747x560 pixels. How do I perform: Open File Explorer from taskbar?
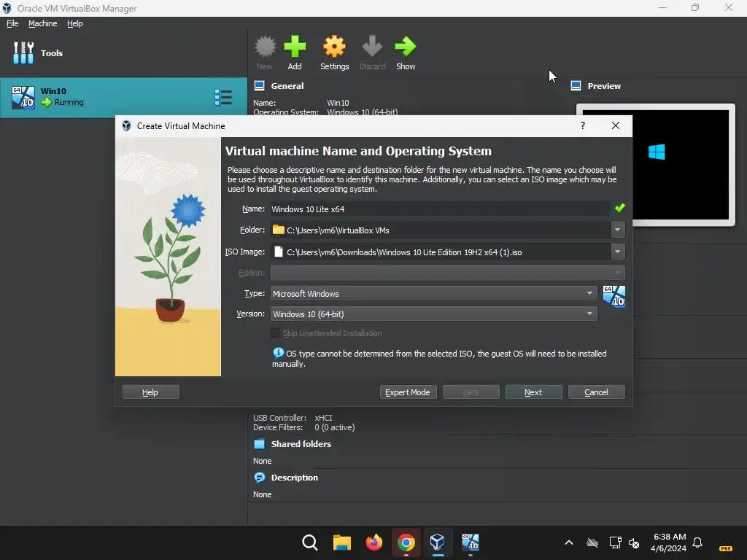pyautogui.click(x=341, y=542)
